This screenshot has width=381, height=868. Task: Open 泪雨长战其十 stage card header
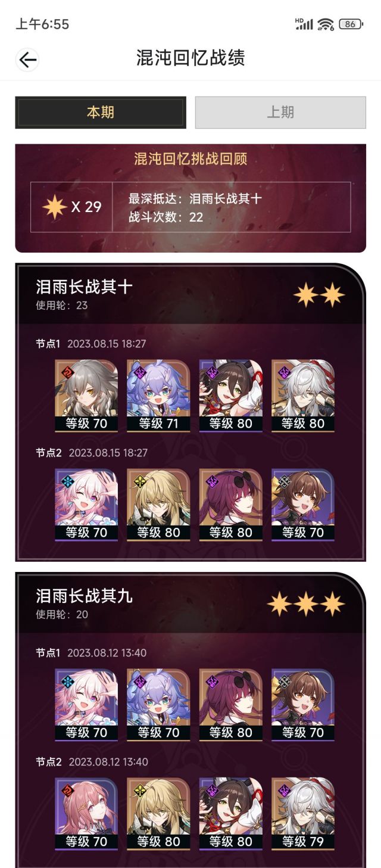point(190,295)
